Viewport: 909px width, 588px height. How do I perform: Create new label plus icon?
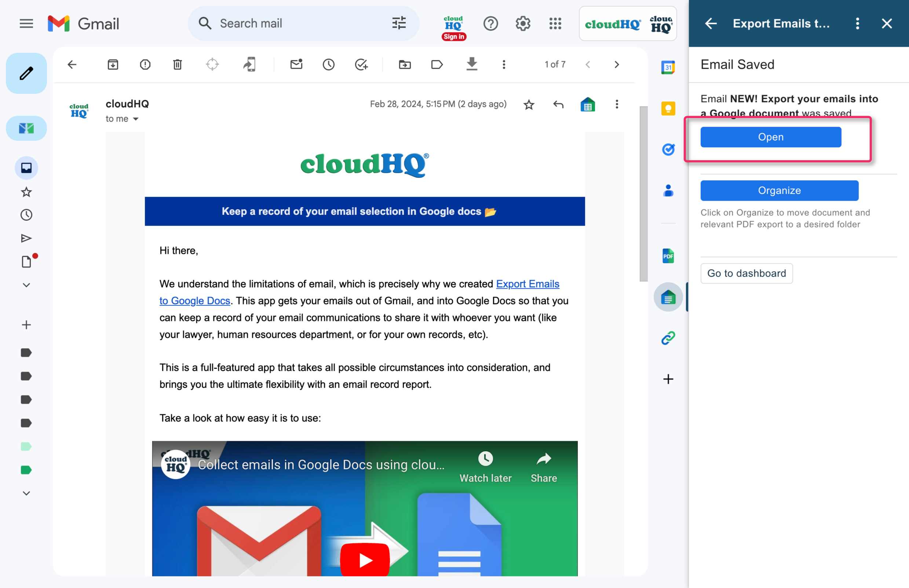26,325
